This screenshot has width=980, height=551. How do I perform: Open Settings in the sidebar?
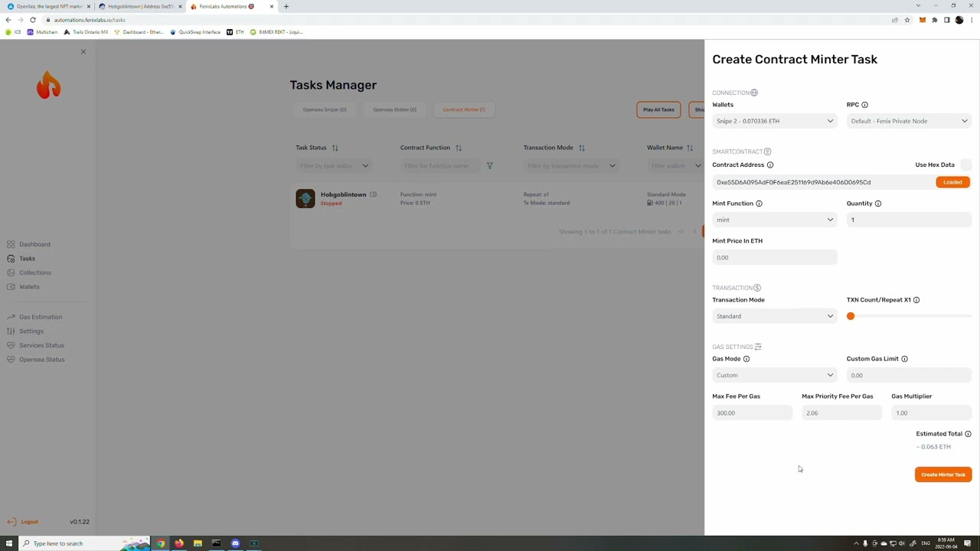click(x=31, y=331)
